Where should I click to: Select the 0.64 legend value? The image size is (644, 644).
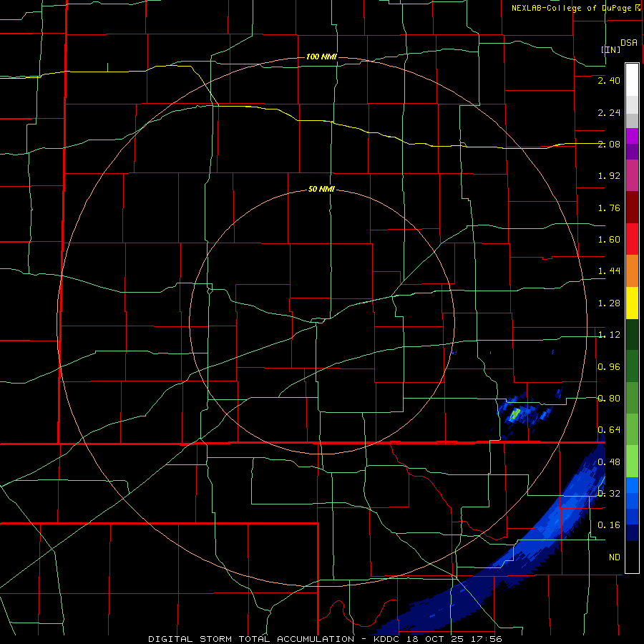point(609,430)
